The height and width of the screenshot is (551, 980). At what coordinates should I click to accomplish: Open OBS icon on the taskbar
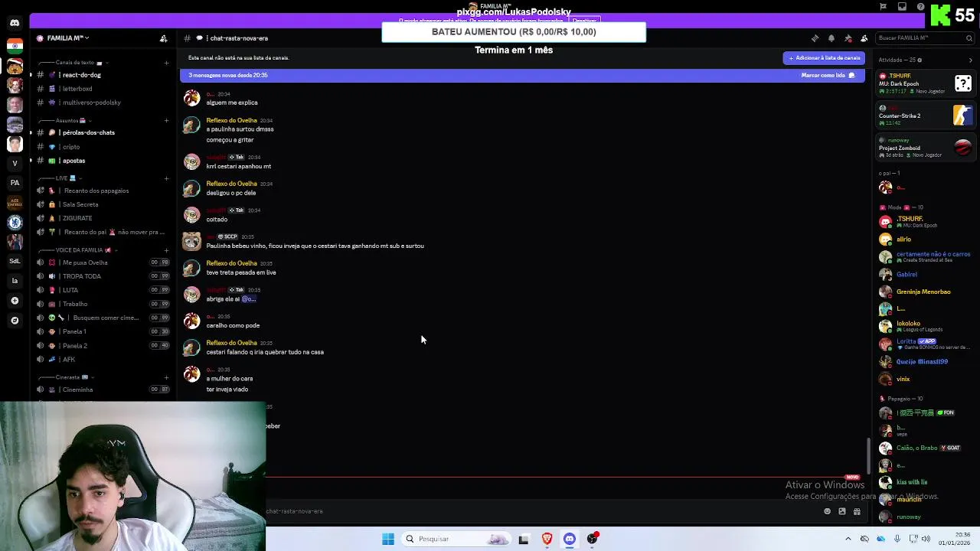pyautogui.click(x=592, y=539)
